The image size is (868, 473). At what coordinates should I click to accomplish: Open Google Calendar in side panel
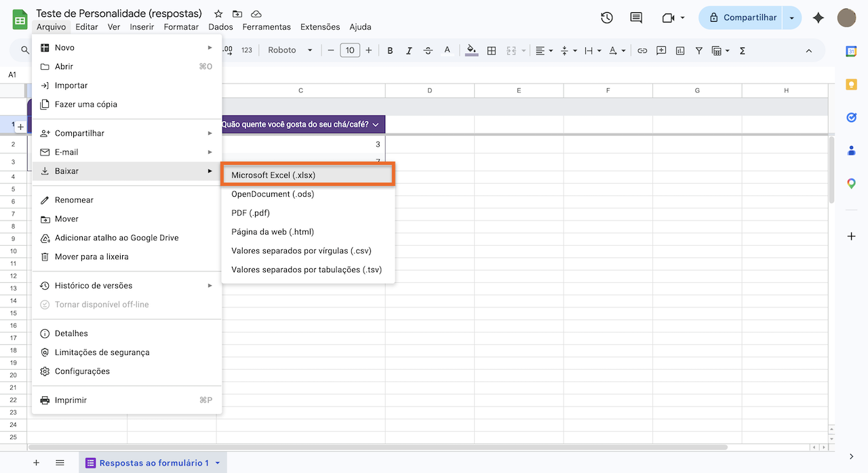point(852,51)
